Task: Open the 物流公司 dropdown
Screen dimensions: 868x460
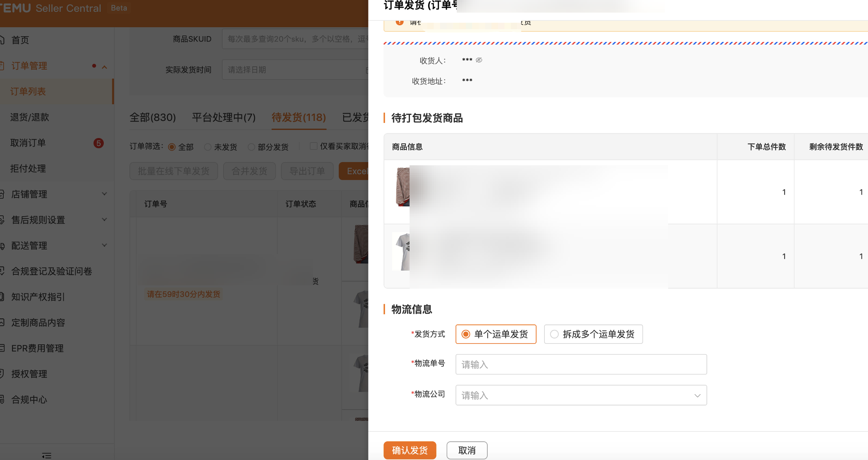Action: click(x=581, y=395)
